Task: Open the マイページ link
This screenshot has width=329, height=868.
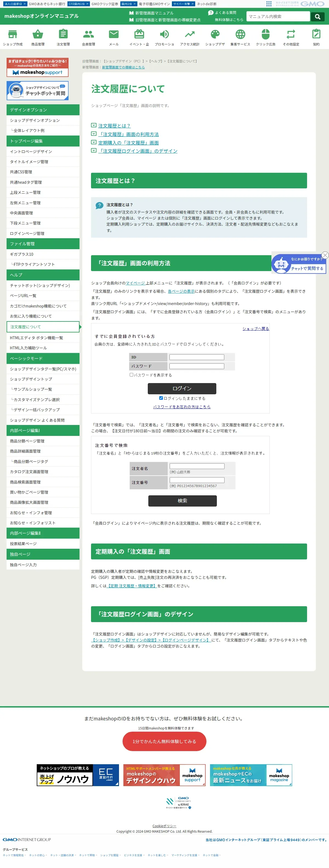Action: [136, 283]
